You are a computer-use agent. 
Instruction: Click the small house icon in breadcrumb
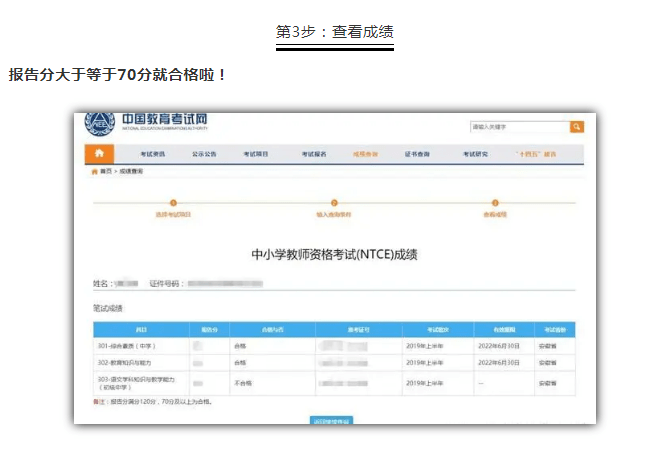(x=95, y=172)
